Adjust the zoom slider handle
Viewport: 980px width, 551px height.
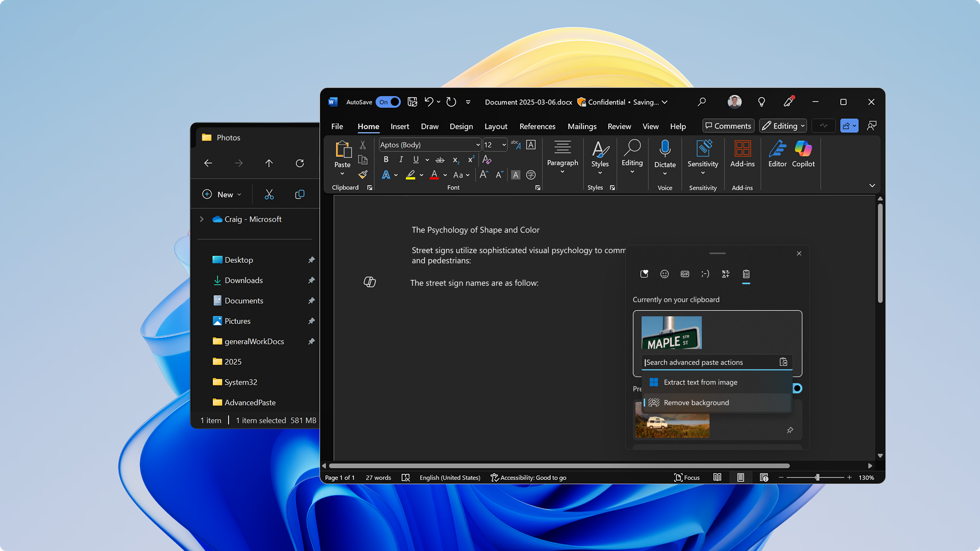(x=817, y=478)
